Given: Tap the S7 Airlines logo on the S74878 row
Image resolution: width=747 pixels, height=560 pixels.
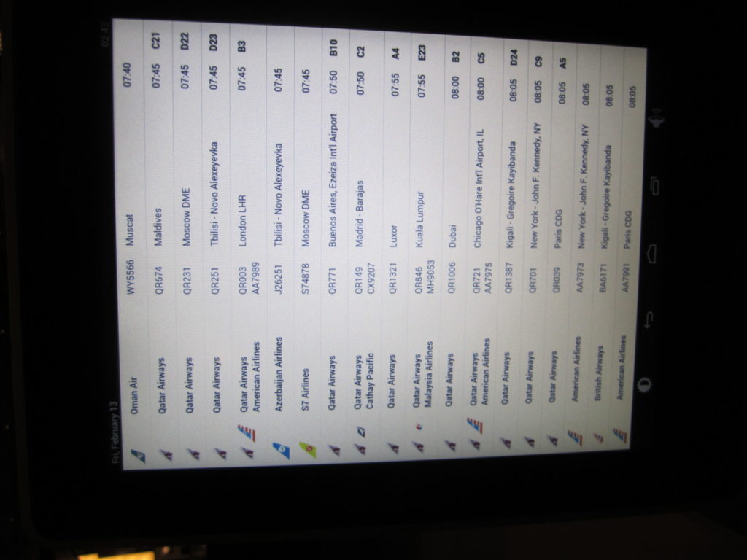Looking at the screenshot, I should click(307, 449).
